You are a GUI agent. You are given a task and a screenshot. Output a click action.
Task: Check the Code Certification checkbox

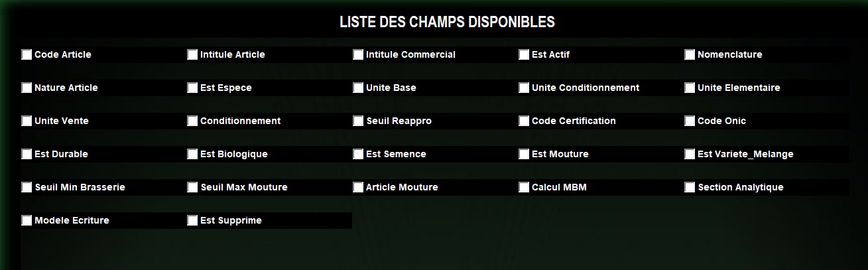click(524, 121)
